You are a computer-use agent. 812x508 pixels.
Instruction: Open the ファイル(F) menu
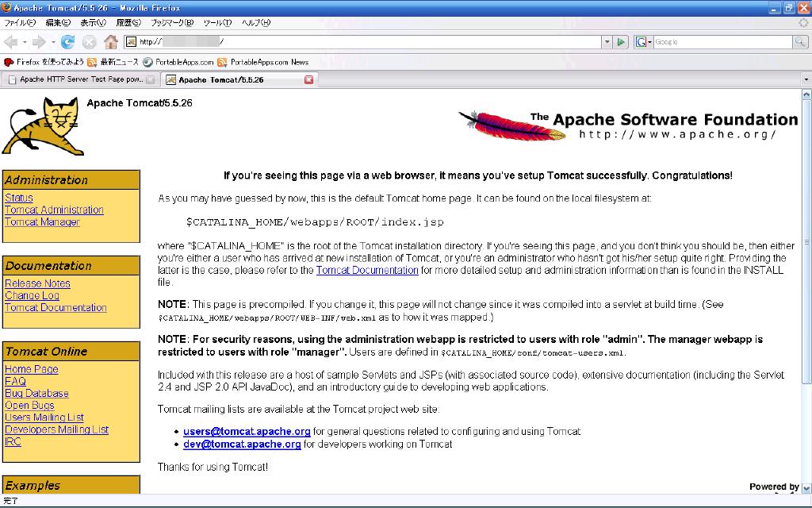pos(20,23)
